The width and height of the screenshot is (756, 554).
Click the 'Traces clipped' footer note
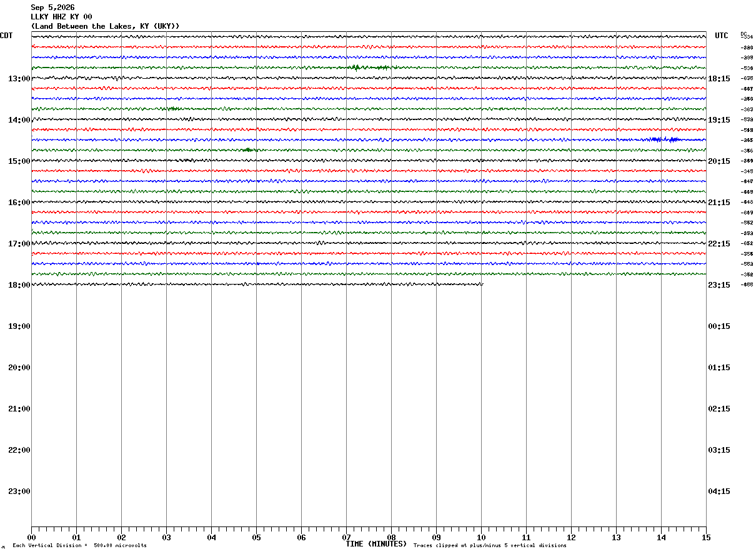[x=490, y=546]
